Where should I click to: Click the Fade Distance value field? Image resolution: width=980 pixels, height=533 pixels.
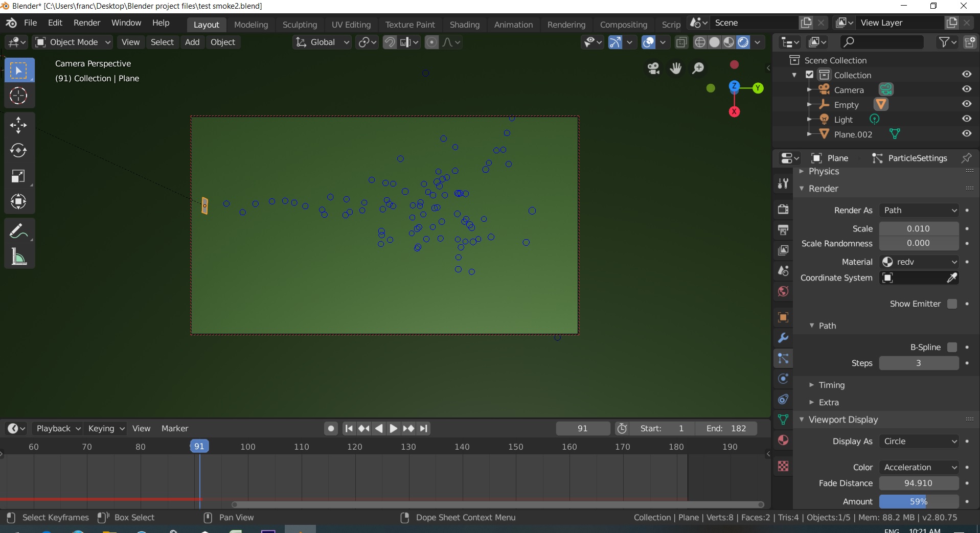coord(919,483)
